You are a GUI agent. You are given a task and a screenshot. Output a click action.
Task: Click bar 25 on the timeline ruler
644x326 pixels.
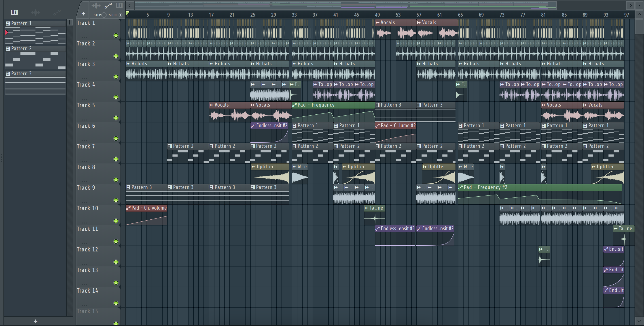pyautogui.click(x=253, y=15)
